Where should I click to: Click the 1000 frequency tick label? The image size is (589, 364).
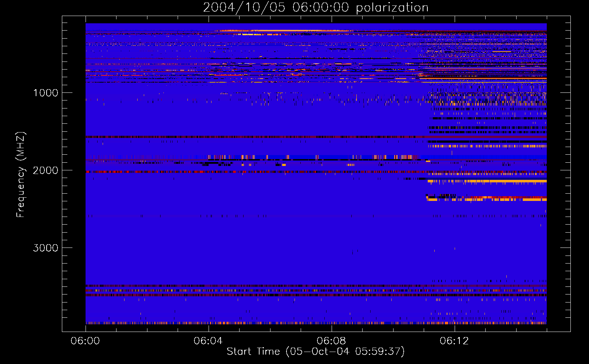click(x=46, y=93)
